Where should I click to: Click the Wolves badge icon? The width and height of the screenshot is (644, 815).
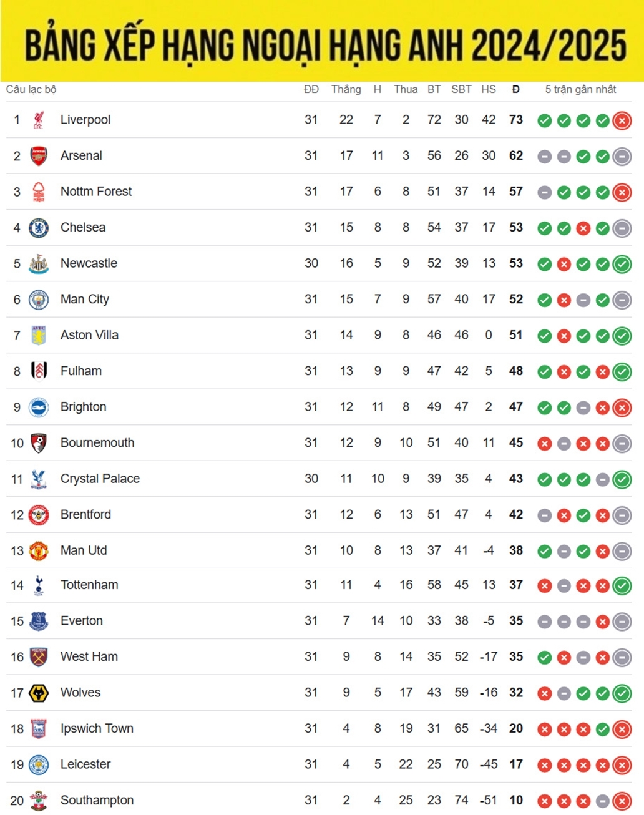[39, 693]
